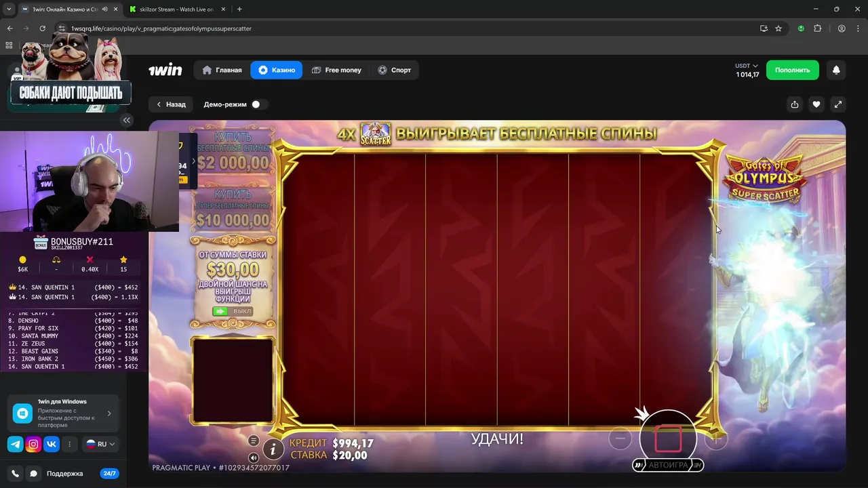Buy super free spins for $10 000,00
Viewport: 868px width, 488px height.
pos(233,210)
